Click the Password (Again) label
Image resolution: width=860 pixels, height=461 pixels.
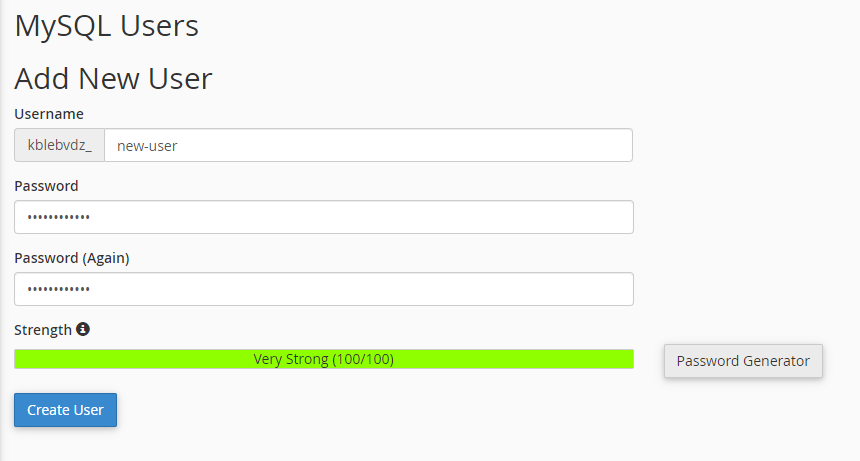[x=72, y=258]
